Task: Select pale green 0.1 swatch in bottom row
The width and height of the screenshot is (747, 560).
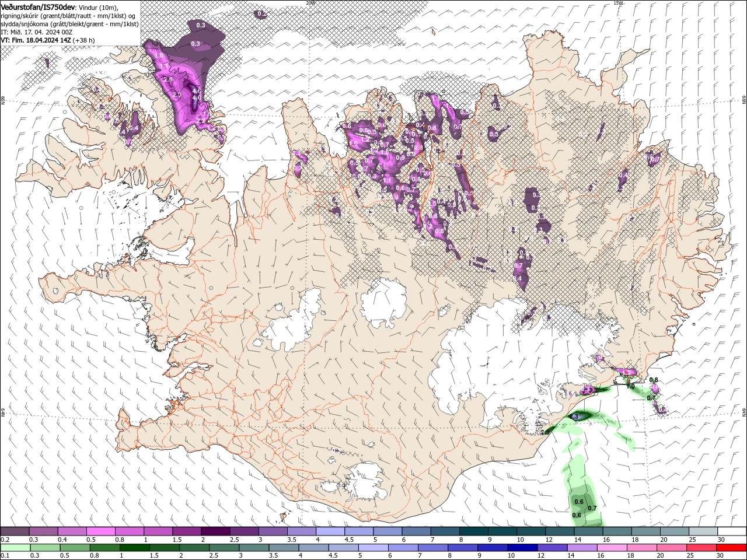Action: coord(15,548)
